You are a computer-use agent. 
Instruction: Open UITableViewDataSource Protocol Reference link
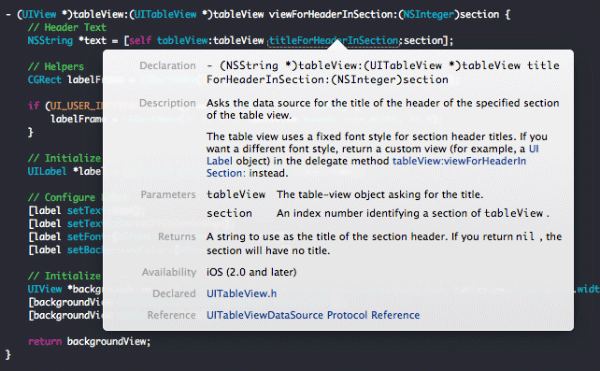313,315
